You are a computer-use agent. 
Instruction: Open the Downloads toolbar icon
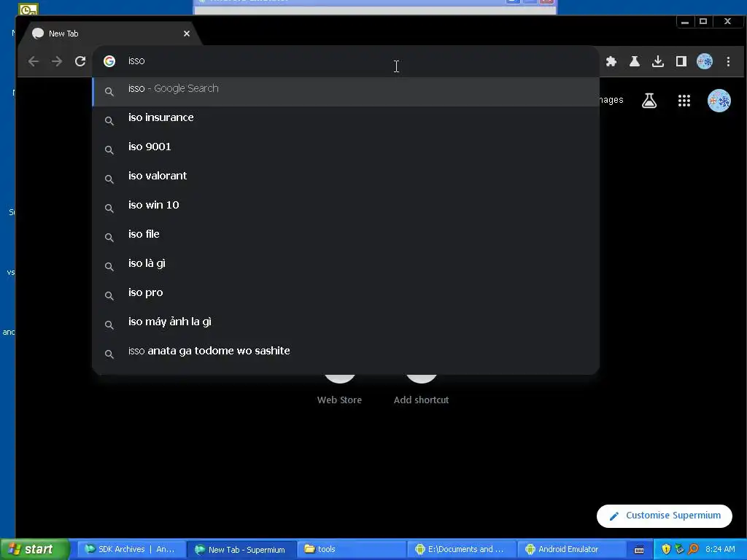(658, 61)
